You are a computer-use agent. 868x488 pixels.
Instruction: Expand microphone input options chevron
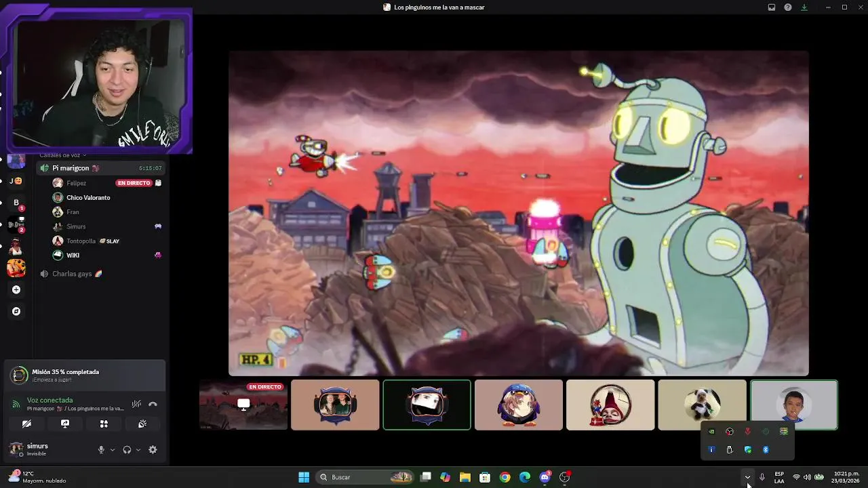tap(113, 449)
